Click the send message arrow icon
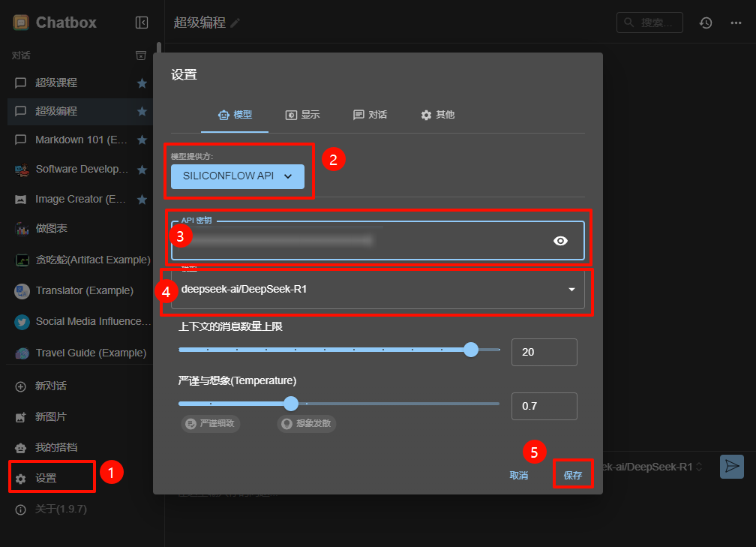This screenshot has width=756, height=547. 731,466
